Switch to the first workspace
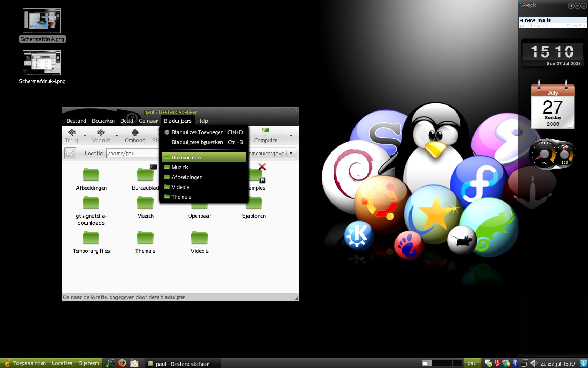The height and width of the screenshot is (368, 588). pos(427,363)
